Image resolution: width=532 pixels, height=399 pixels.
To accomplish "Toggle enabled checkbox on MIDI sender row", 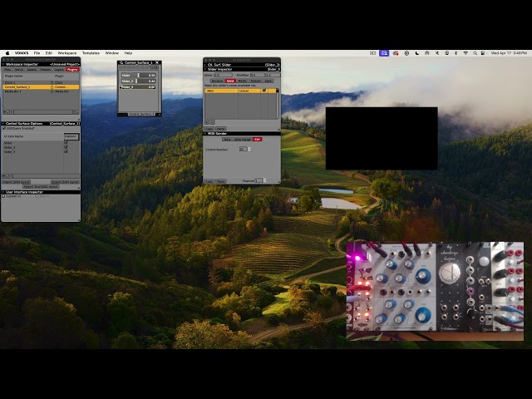I will coord(264,91).
